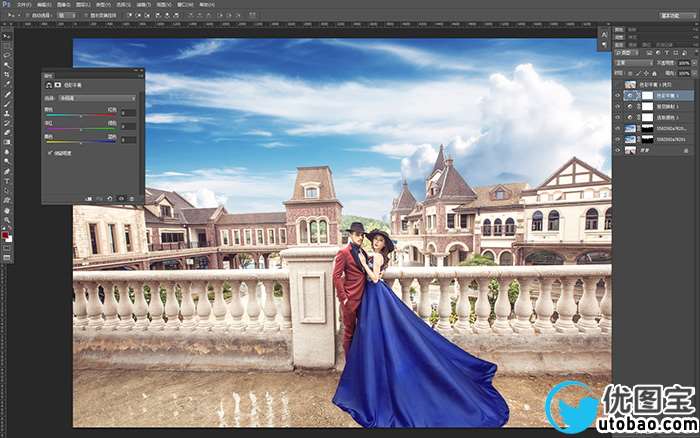
Task: Click delete adjustment trash icon in Properties
Action: [132, 199]
